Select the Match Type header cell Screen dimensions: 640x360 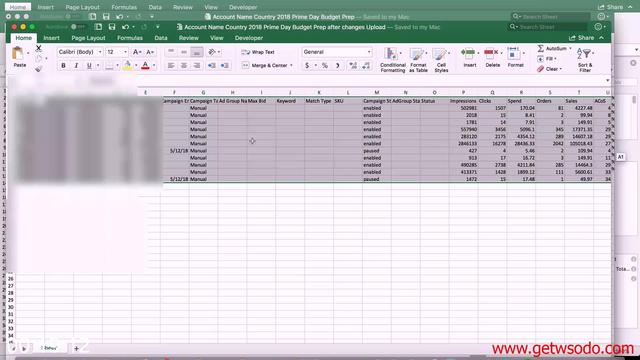[x=319, y=101]
